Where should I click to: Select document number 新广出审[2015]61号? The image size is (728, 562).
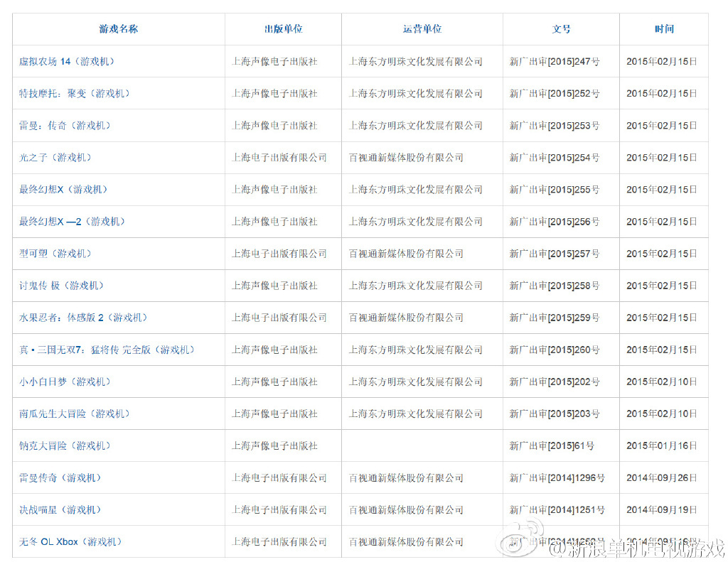tap(552, 445)
